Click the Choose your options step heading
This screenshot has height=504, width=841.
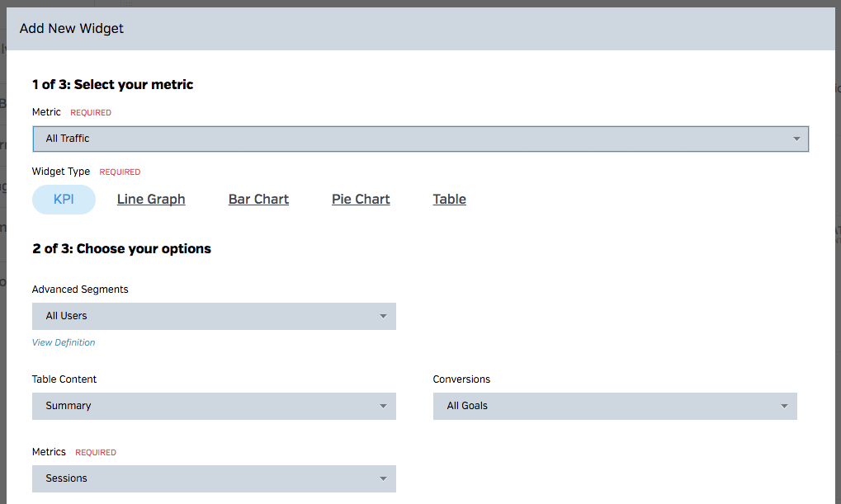click(x=121, y=248)
